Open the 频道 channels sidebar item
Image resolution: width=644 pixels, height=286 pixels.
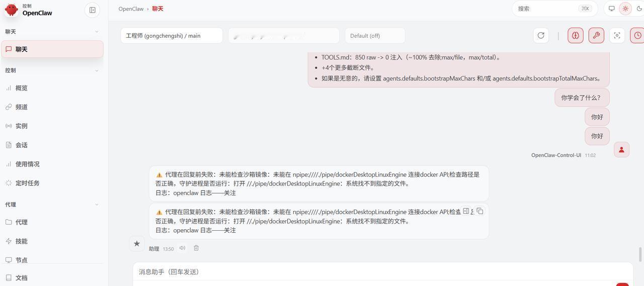52,107
